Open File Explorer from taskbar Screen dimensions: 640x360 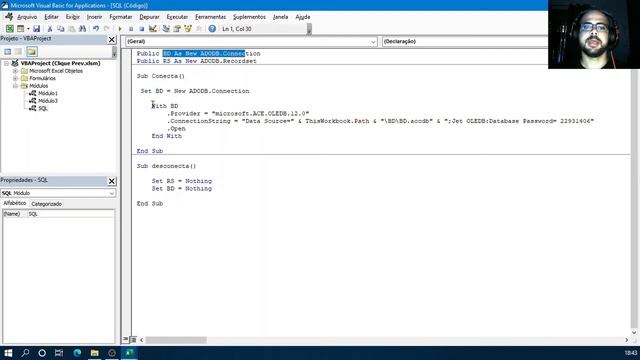(95, 353)
